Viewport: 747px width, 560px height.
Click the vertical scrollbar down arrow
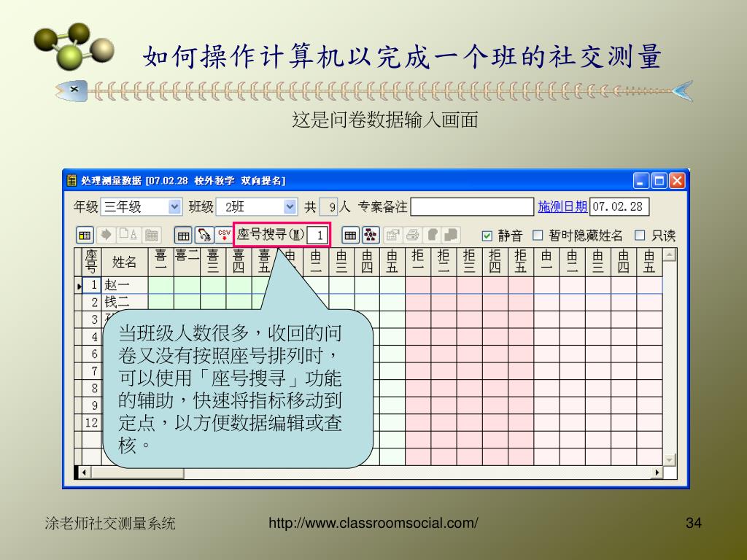[x=670, y=460]
